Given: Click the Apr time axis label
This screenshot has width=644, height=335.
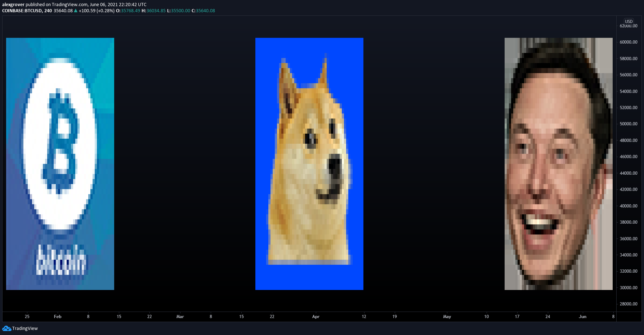Looking at the screenshot, I should [x=316, y=317].
